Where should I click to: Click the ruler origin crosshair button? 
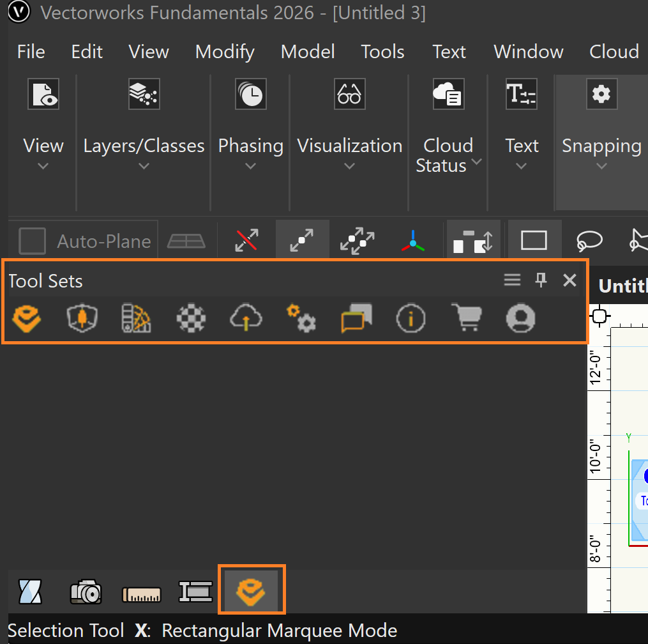click(599, 316)
